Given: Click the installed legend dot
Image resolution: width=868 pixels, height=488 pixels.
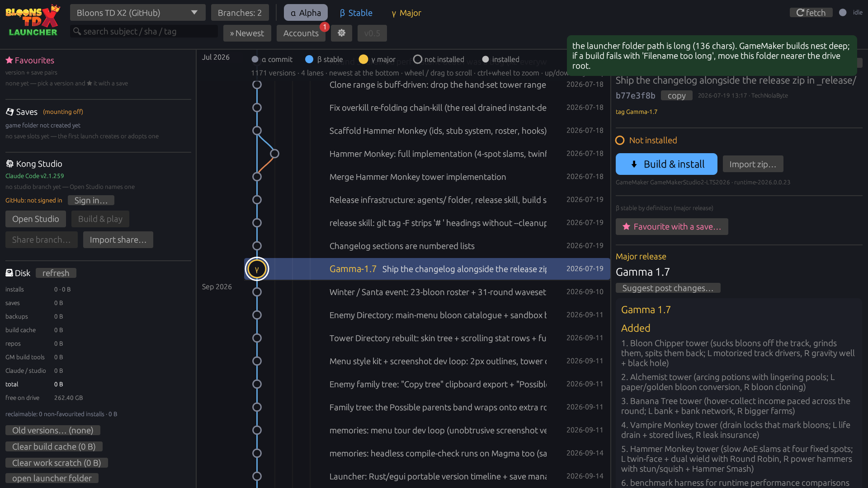Looking at the screenshot, I should [486, 59].
